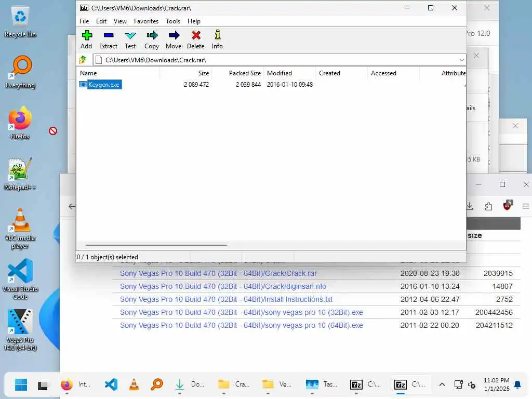Open the File menu
The height and width of the screenshot is (399, 532).
84,21
